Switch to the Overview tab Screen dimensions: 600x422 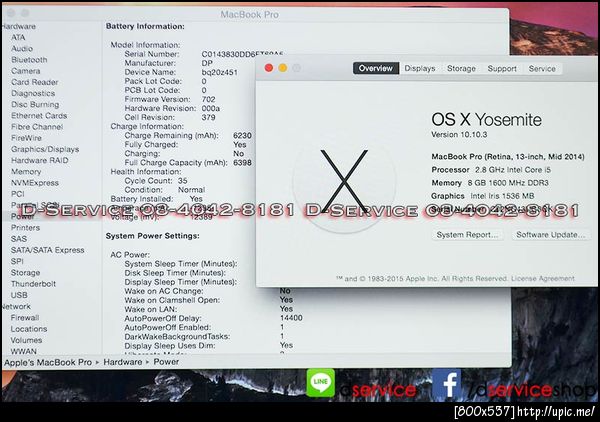pos(376,68)
